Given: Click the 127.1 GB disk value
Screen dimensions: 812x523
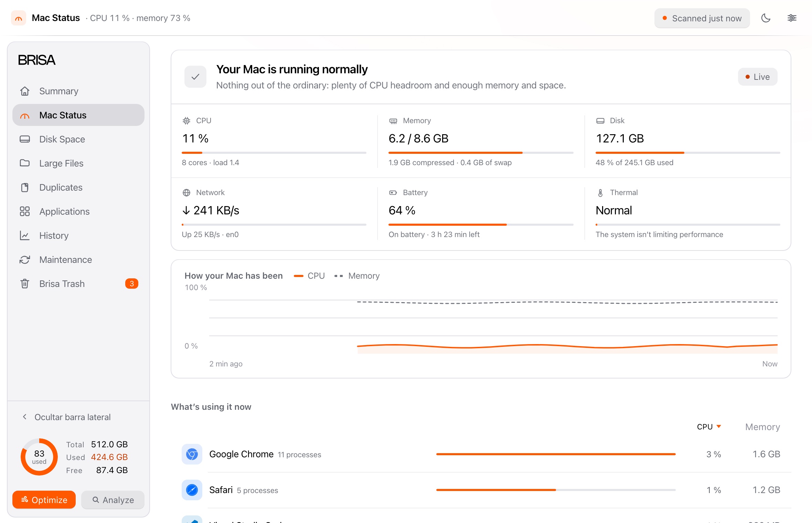Looking at the screenshot, I should 620,138.
